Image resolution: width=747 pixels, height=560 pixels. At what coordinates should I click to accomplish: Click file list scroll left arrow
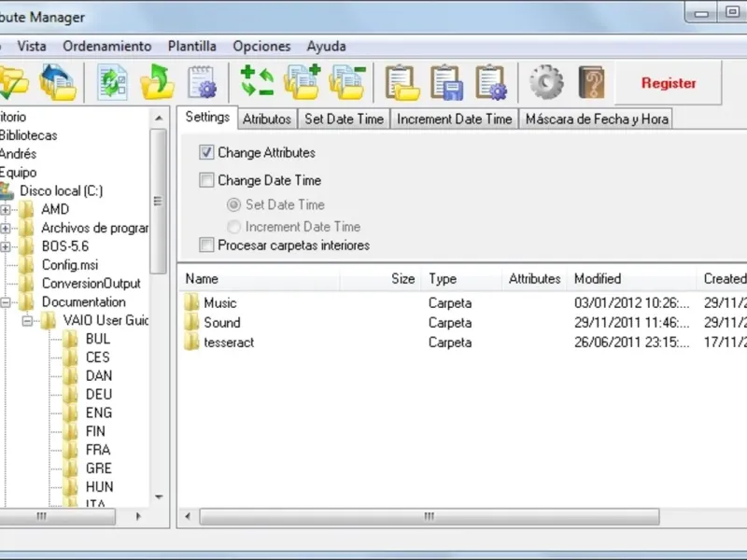pyautogui.click(x=188, y=517)
